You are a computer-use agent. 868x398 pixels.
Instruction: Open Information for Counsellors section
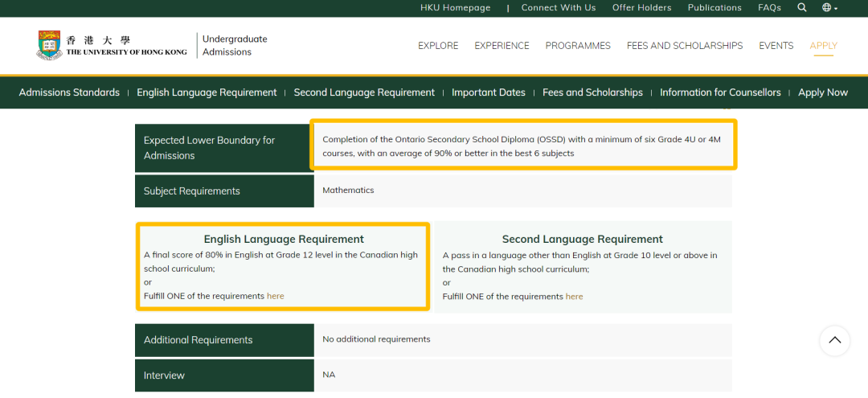[x=720, y=92]
